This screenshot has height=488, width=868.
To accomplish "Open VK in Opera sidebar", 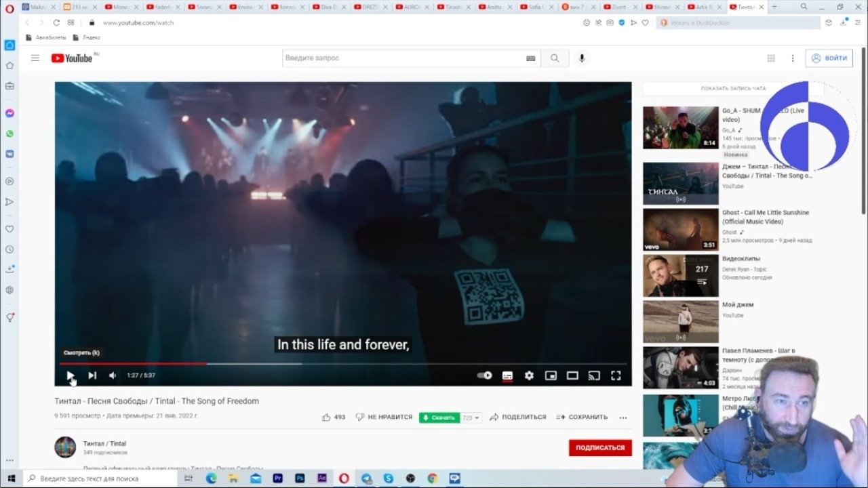I will (9, 154).
